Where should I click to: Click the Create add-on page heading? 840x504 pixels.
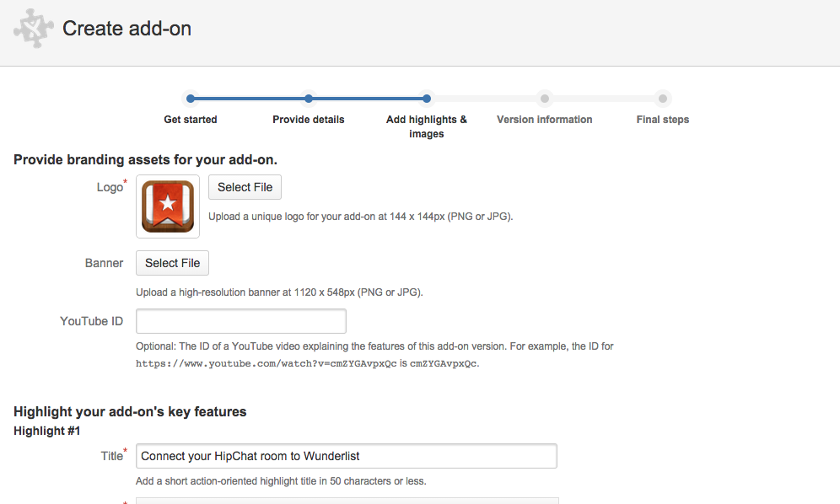[x=127, y=29]
